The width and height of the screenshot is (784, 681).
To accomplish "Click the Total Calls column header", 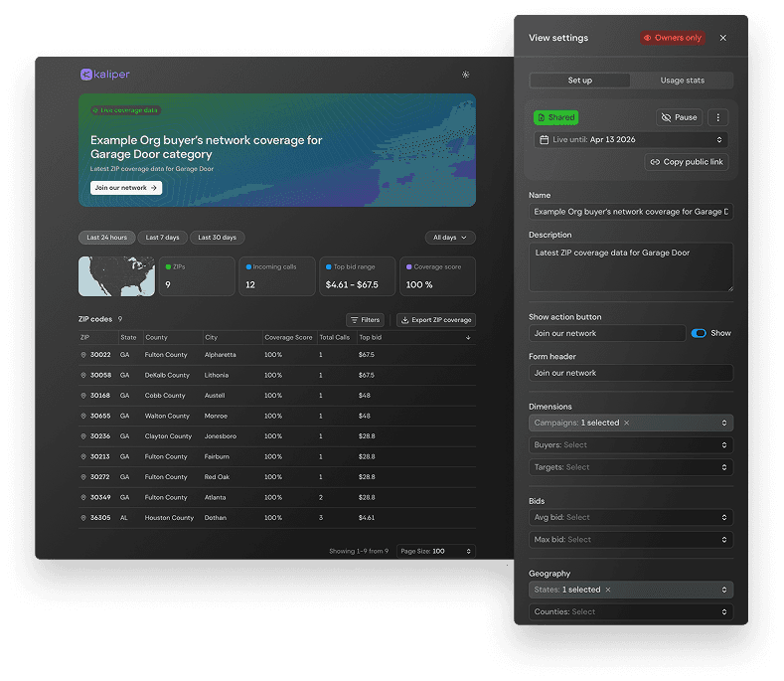I will 335,338.
